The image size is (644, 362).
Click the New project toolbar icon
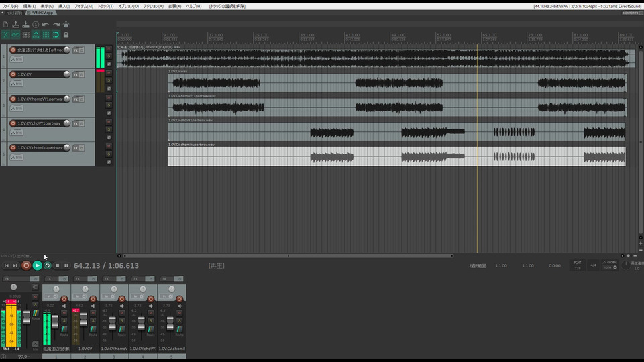tap(6, 25)
